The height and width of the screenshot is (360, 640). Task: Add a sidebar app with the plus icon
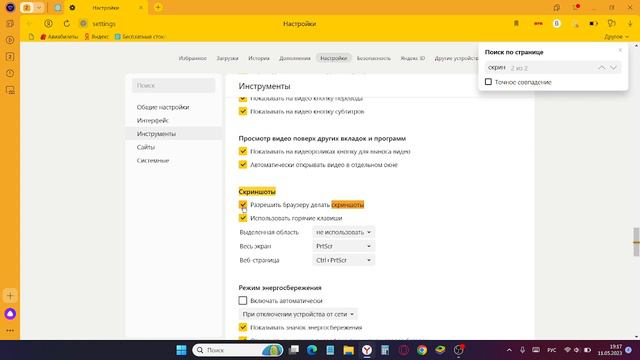[x=10, y=296]
